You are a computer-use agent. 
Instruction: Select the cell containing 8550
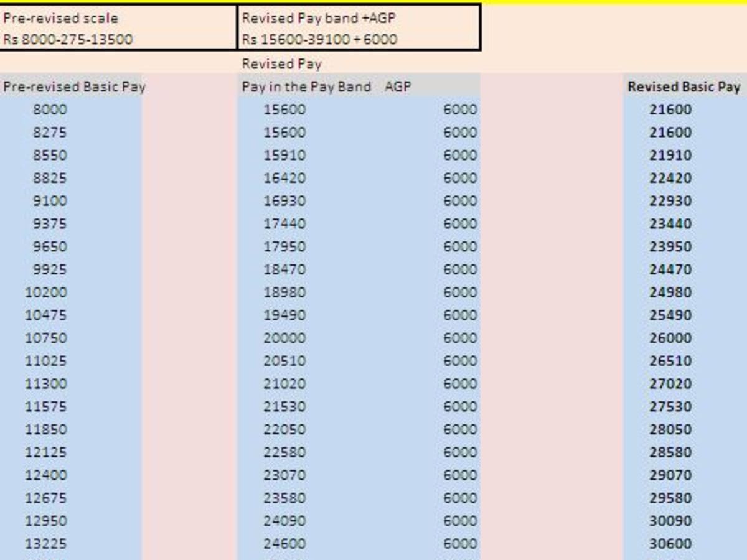50,155
